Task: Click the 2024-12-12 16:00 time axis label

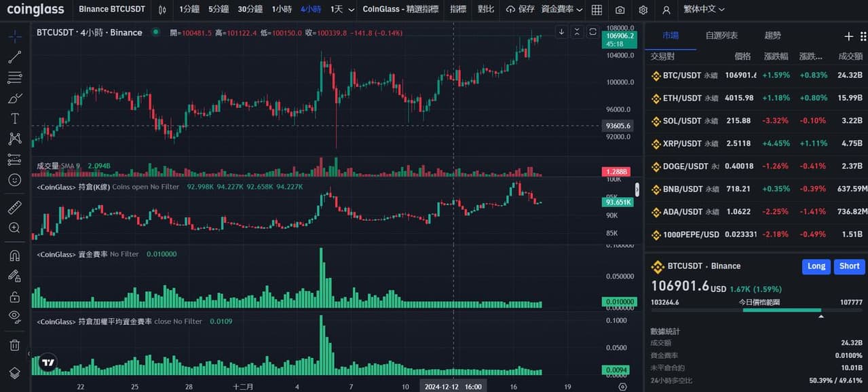Action: tap(453, 387)
